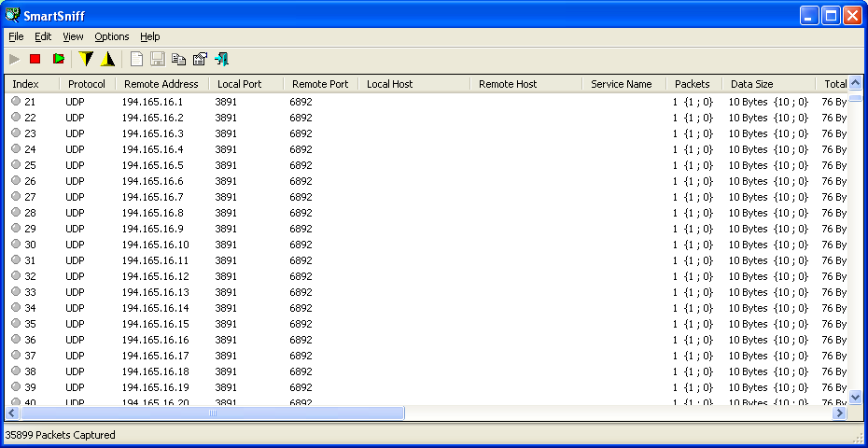Stop the packet capture with red square
Viewport: 868px width, 448px height.
(x=35, y=59)
